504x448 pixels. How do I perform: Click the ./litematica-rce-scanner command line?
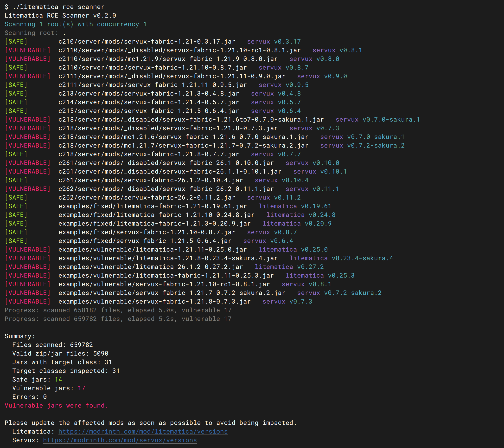tap(55, 7)
